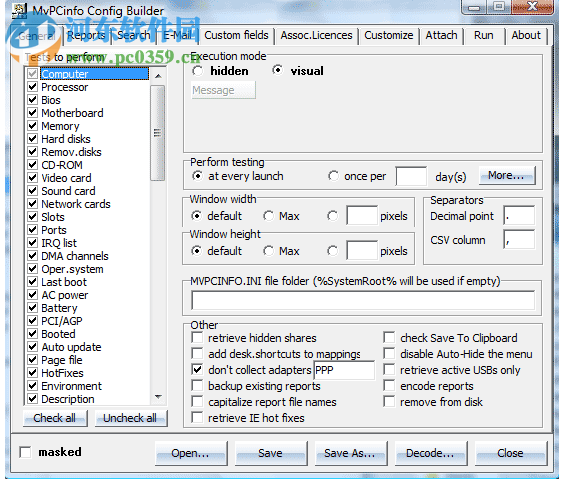This screenshot has height=486, width=571.
Task: Enable retrieve IE hot fixes
Action: click(197, 418)
